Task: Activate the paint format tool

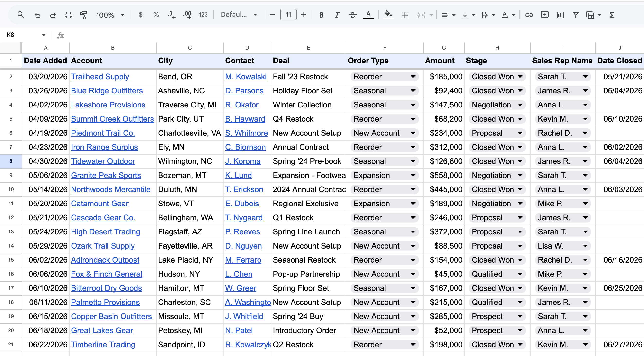Action: 84,15
